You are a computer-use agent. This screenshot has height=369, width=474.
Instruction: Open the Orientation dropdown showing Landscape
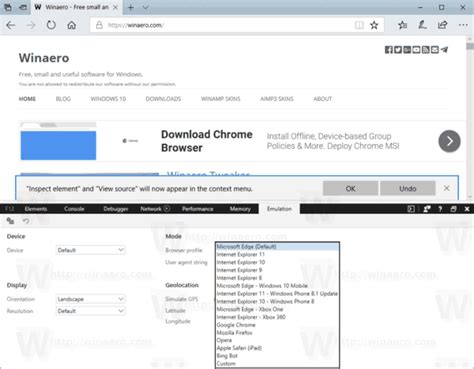tap(90, 299)
